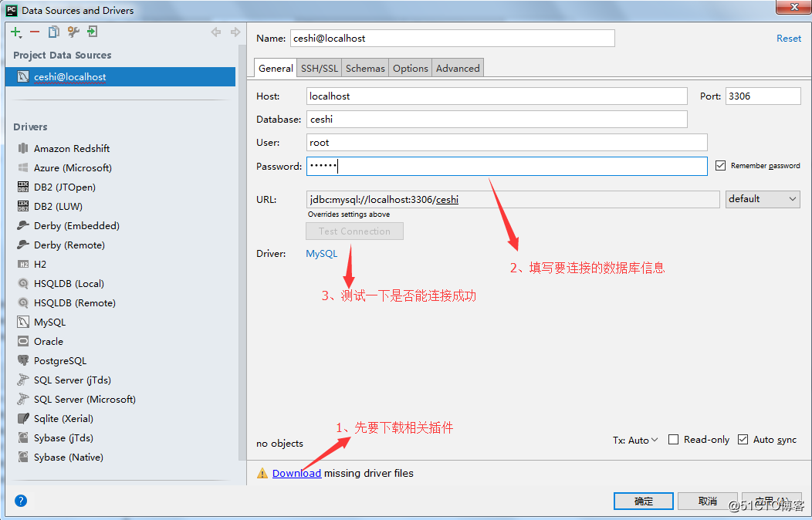Click the Database field containing ceshi
This screenshot has width=812, height=520.
[x=496, y=120]
